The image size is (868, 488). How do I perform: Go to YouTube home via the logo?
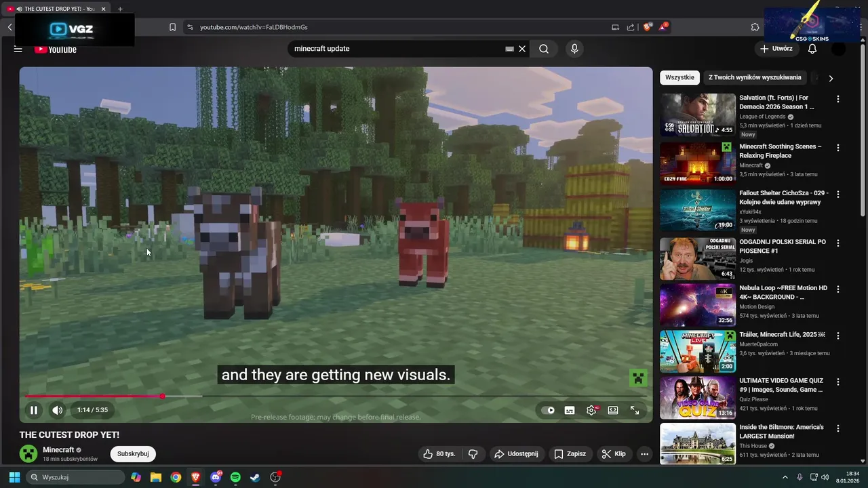[x=56, y=49]
